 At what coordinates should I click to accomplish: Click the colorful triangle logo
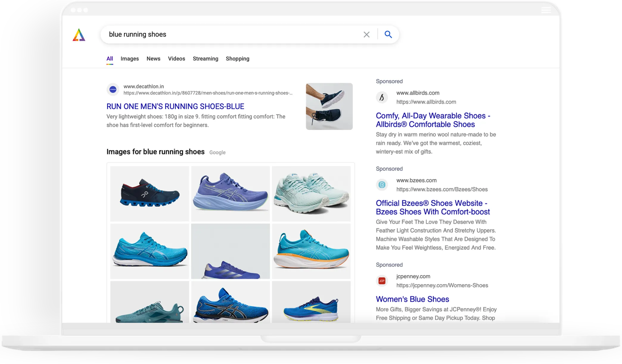[x=79, y=35]
